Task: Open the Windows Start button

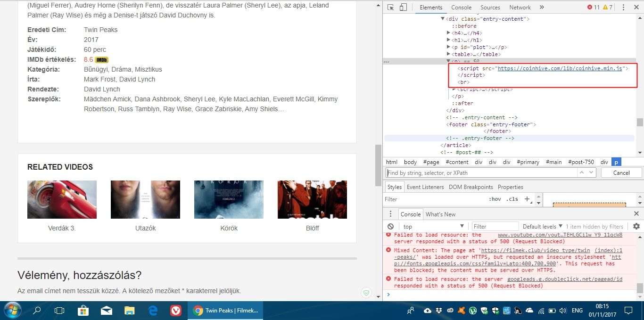Action: pyautogui.click(x=12, y=311)
